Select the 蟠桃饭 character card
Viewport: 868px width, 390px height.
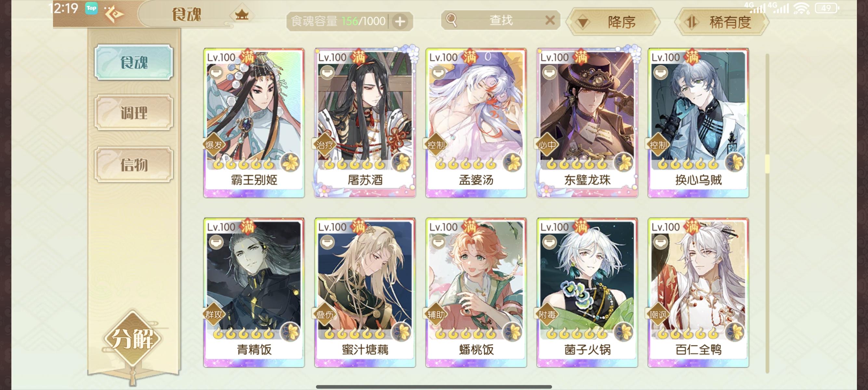click(x=476, y=292)
